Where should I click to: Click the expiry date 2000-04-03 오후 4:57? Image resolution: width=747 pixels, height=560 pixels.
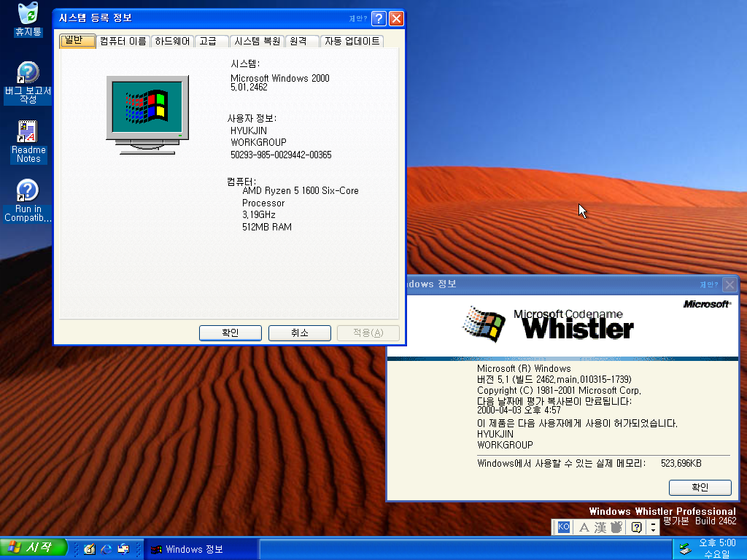pyautogui.click(x=519, y=410)
